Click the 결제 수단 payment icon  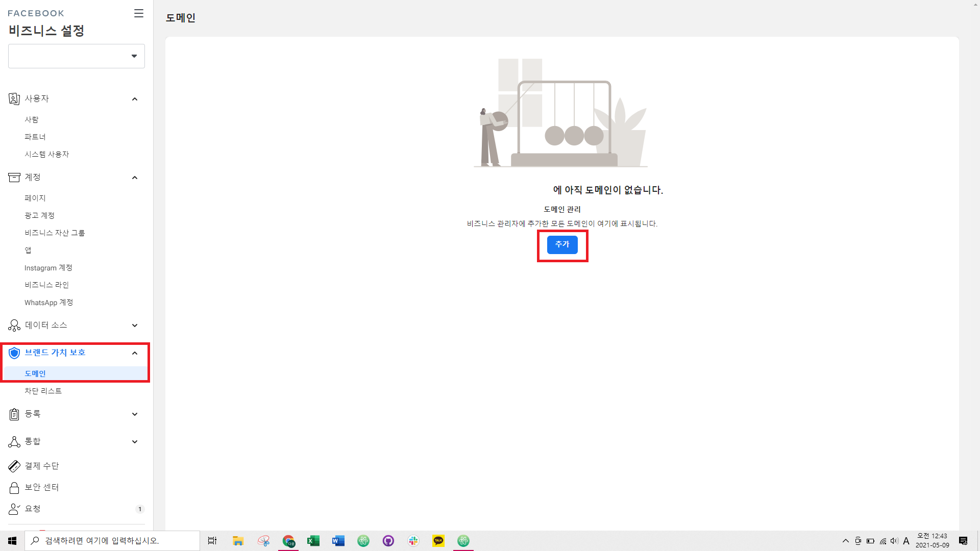[x=14, y=466]
